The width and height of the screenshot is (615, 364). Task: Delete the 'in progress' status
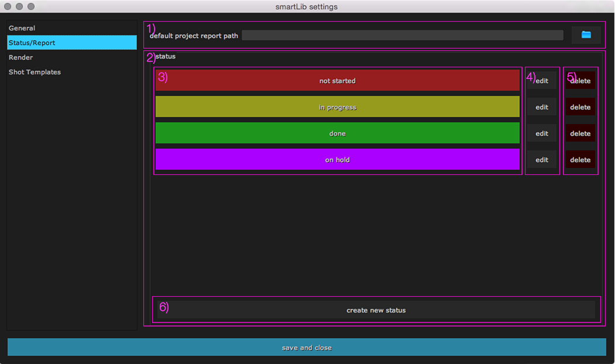pyautogui.click(x=580, y=107)
